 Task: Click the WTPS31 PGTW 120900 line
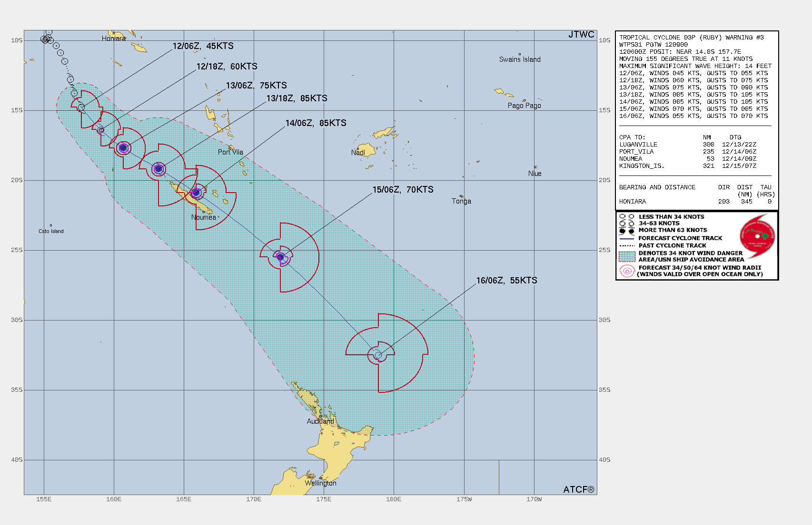(x=654, y=45)
